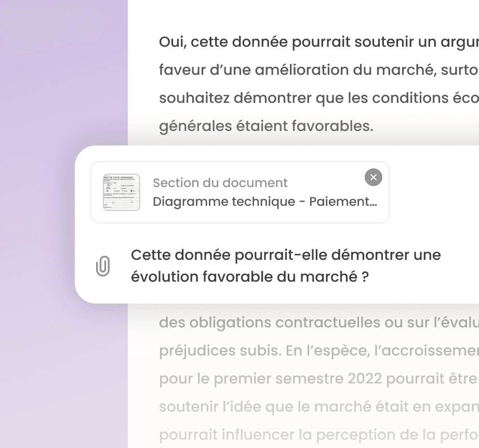Click the circular X on the attachment card
Viewport: 479px width, 448px height.
coord(372,177)
